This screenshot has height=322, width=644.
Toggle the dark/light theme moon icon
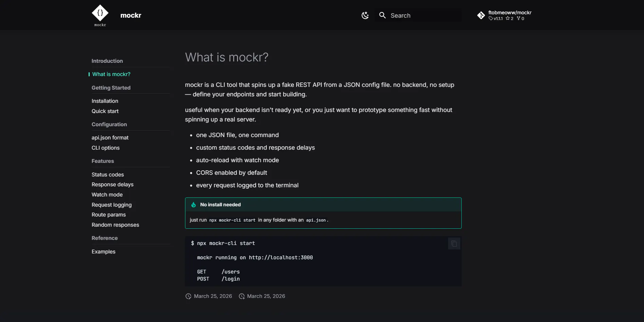click(365, 15)
